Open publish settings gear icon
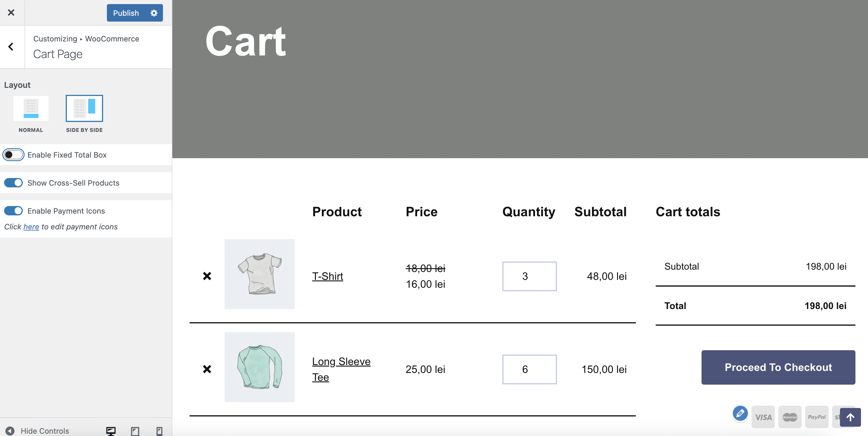 point(154,13)
